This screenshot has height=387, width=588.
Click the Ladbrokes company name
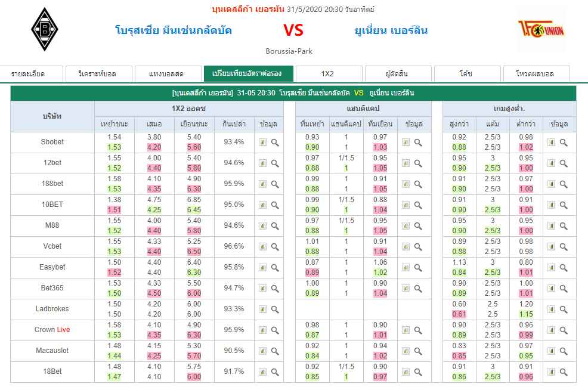(x=52, y=309)
